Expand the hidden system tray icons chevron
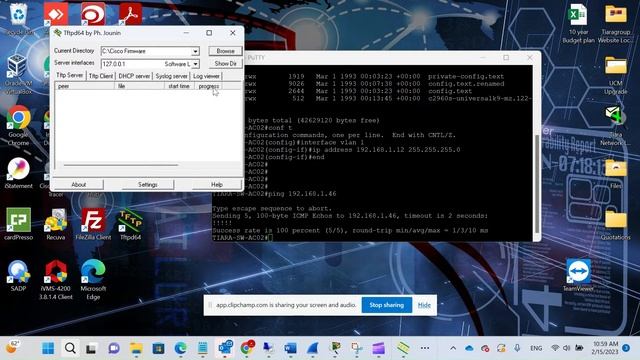 coord(453,348)
